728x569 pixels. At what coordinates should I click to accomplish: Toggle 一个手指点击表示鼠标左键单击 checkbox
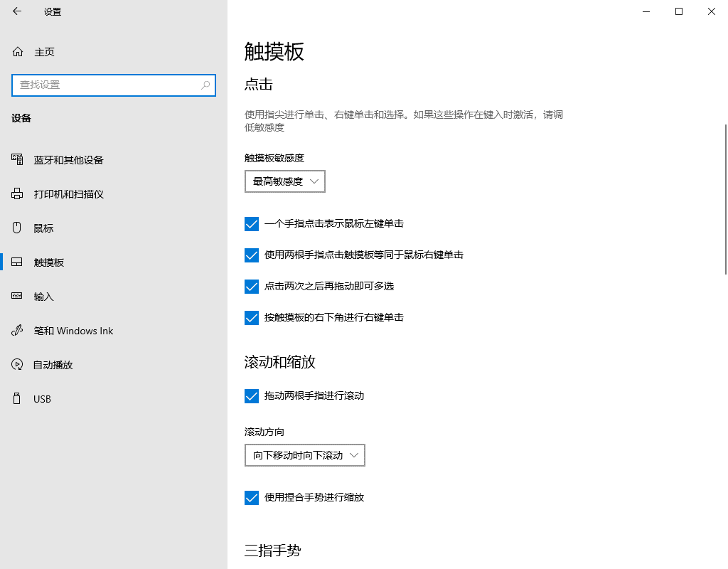click(252, 224)
